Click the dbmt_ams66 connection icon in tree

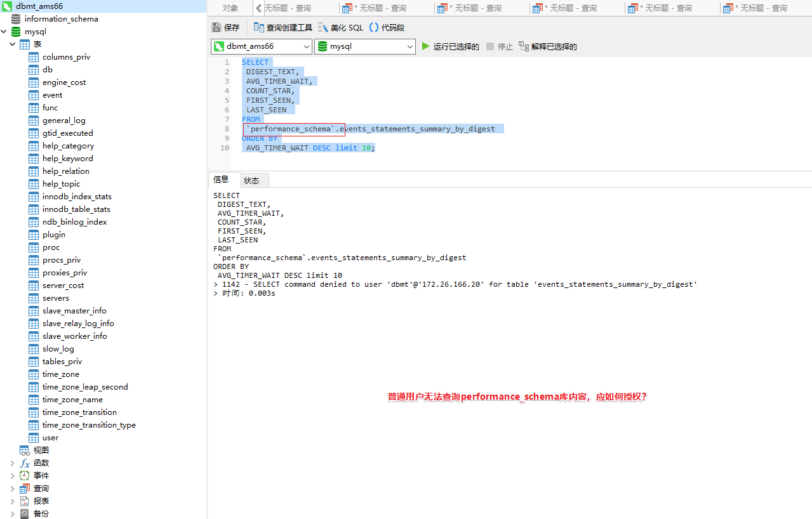(6, 6)
